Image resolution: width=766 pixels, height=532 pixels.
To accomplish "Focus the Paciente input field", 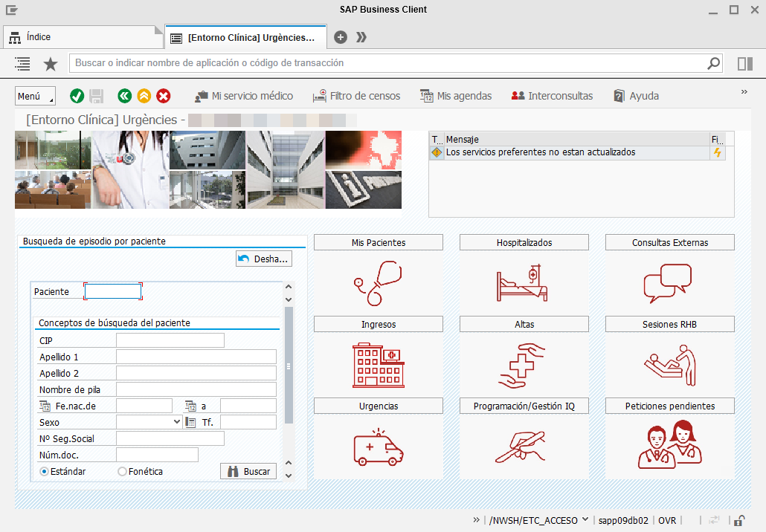I will (113, 292).
